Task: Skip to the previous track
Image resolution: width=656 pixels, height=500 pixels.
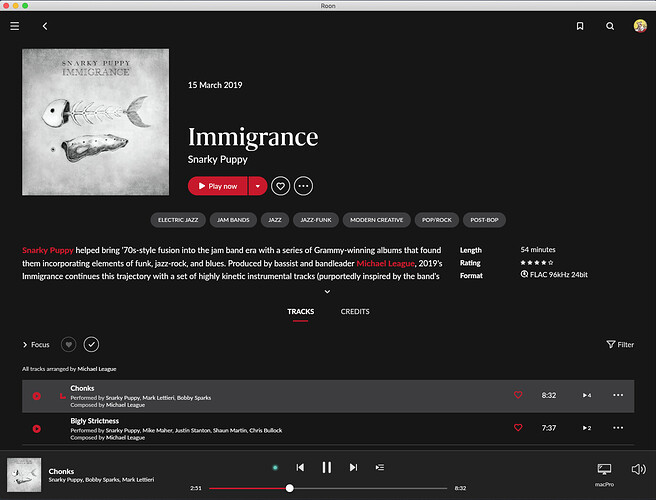Action: pyautogui.click(x=300, y=467)
